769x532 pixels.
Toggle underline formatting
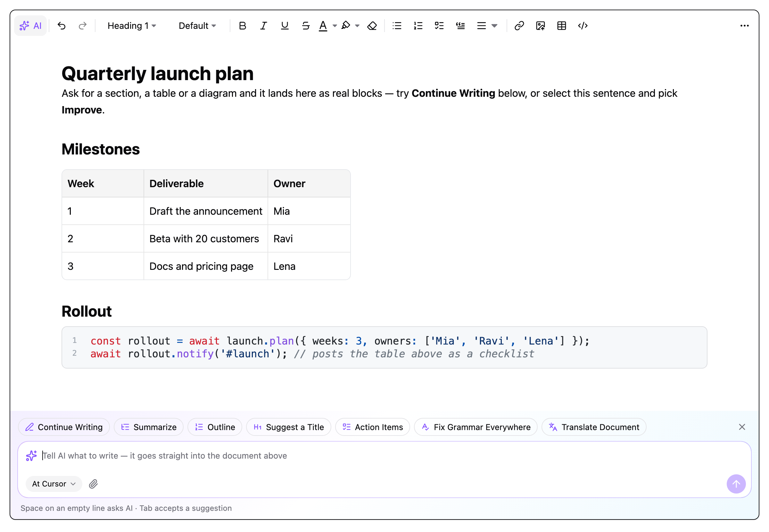[285, 26]
